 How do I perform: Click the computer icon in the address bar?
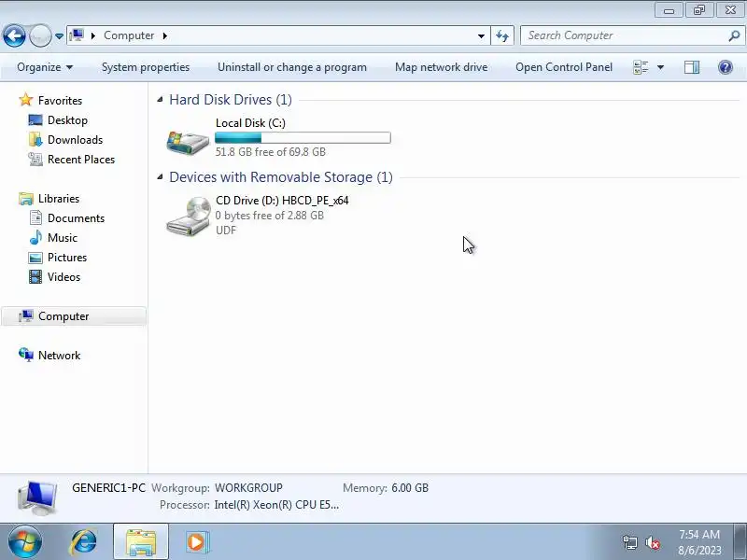coord(77,35)
